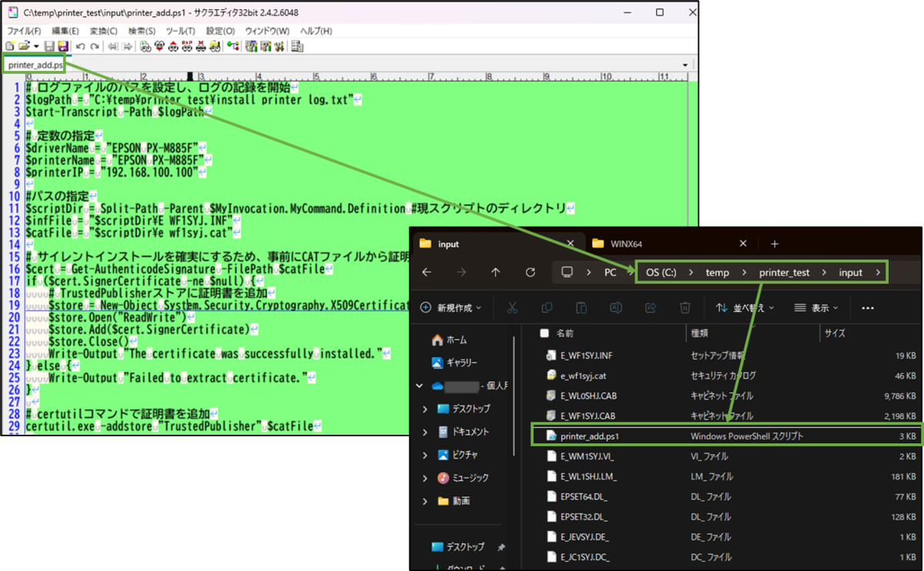924x571 pixels.
Task: Refresh the Explorer folder view
Action: tap(530, 272)
